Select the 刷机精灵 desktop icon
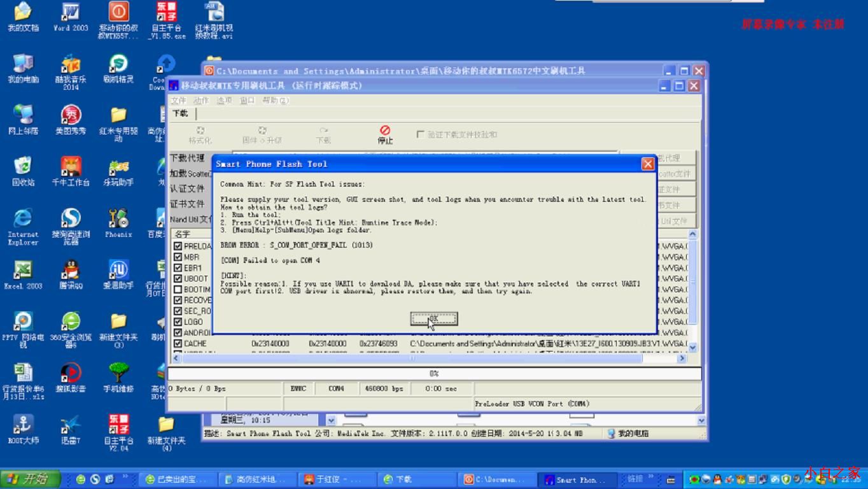868x489 pixels. tap(118, 69)
